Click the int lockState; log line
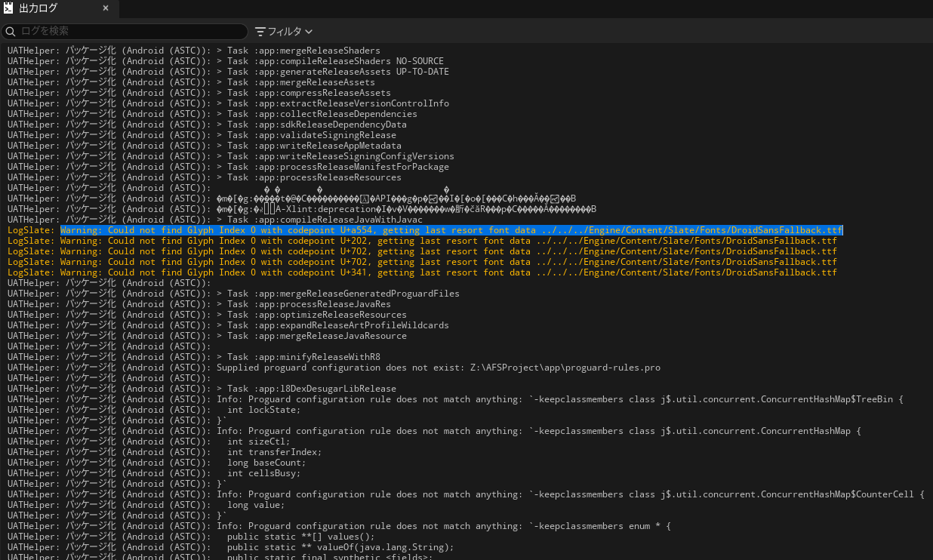Viewport: 933px width, 560px height. click(x=154, y=410)
